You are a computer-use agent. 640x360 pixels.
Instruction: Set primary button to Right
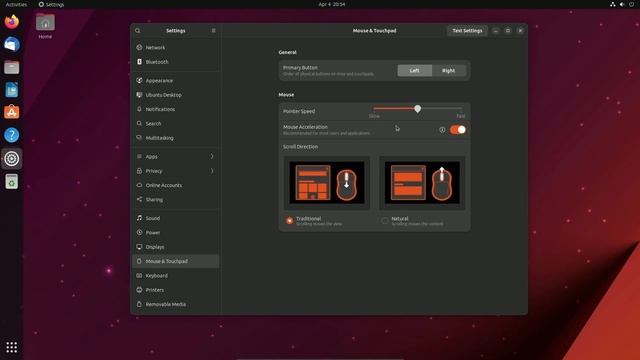coord(449,71)
